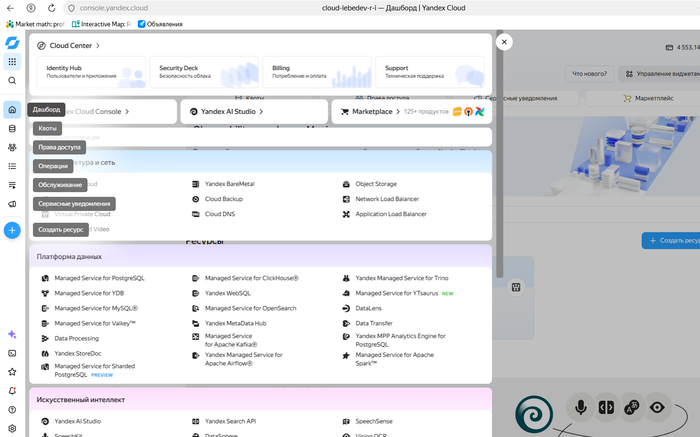This screenshot has width=700, height=437.
Task: Open Managed Service for PostgreSQL link
Action: pos(100,278)
